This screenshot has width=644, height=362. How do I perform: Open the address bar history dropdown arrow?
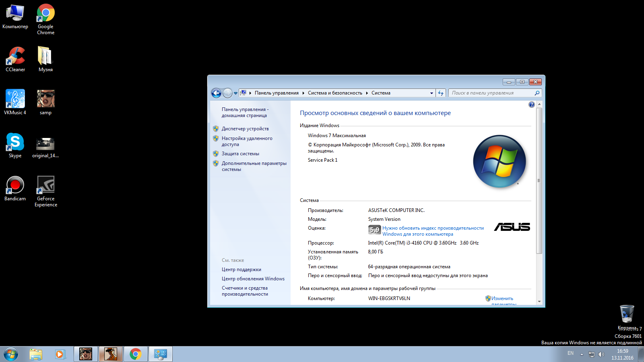[x=431, y=93]
